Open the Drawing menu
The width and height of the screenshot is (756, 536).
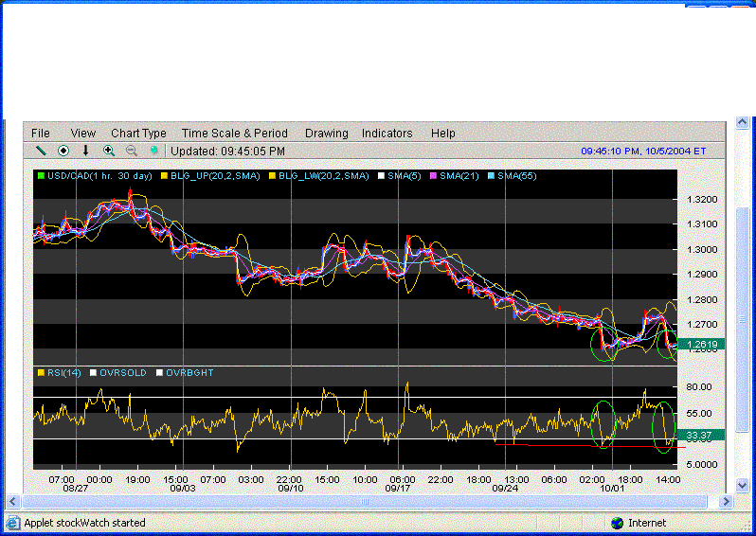326,134
